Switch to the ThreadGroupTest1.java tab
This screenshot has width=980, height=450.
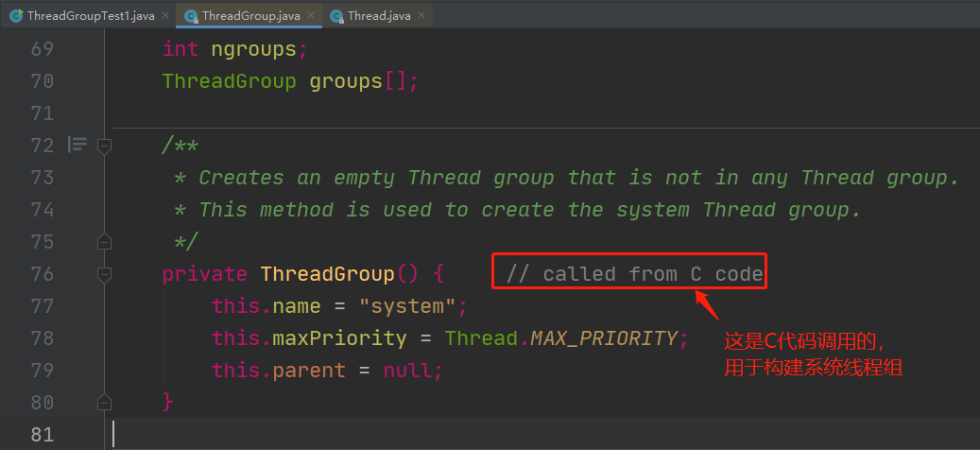tap(90, 16)
